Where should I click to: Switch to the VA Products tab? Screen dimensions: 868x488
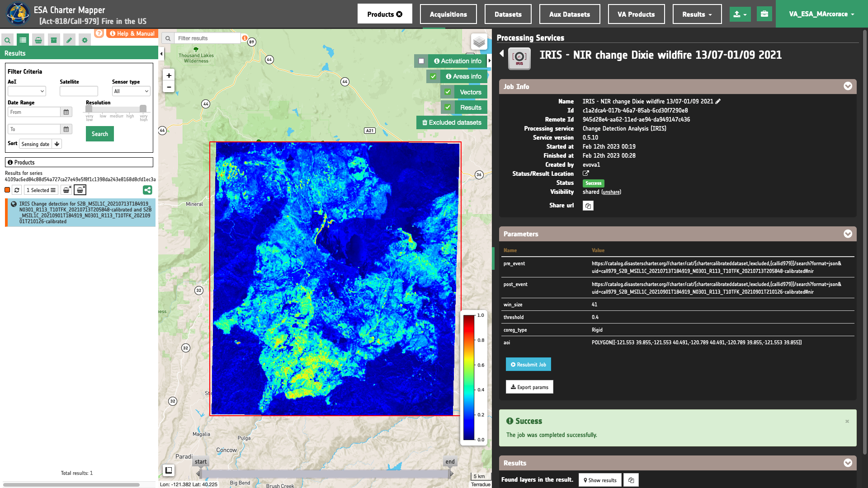tap(636, 14)
